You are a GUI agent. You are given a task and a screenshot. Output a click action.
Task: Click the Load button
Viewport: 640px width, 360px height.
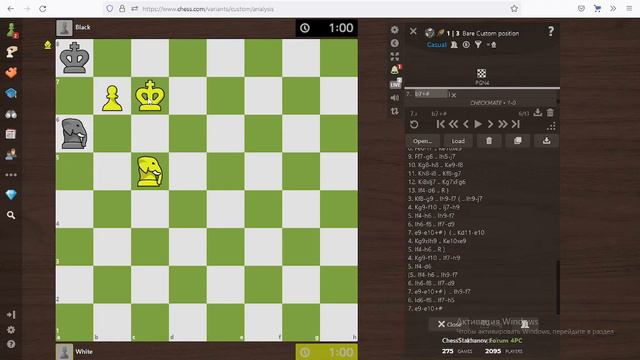458,141
